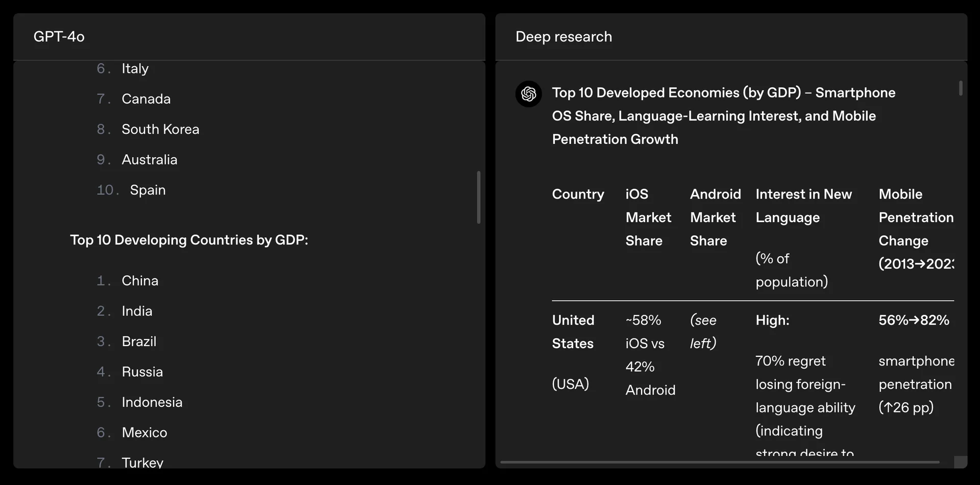Click the iOS Market Share column header
The width and height of the screenshot is (980, 485).
648,217
